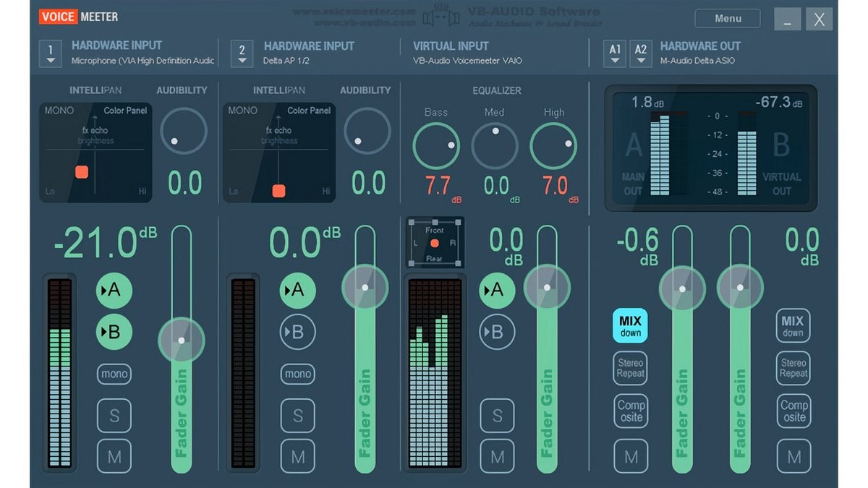Click the M-Audio Delta ASIO output name
The height and width of the screenshot is (488, 868).
click(697, 61)
